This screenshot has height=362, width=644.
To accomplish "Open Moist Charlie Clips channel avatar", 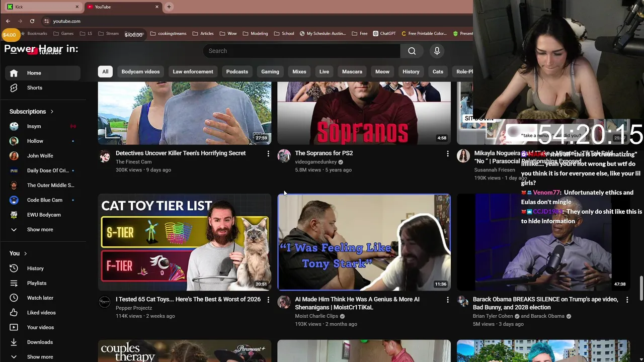I will click(x=284, y=302).
